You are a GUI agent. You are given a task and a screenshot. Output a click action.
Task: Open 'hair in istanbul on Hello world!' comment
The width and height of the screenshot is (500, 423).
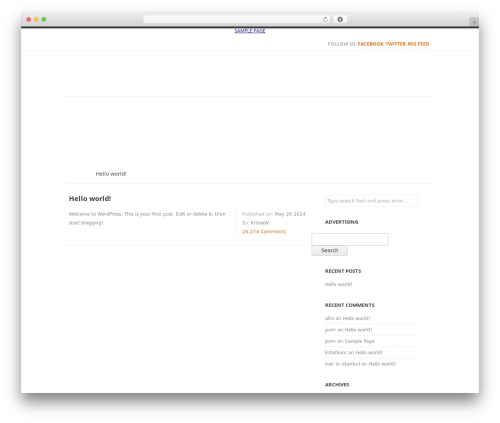[360, 364]
